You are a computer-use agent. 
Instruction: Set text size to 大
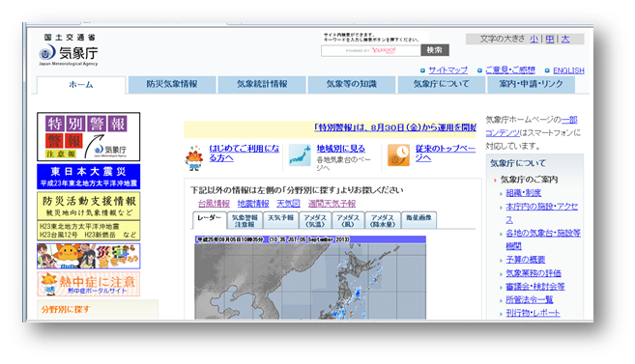click(x=565, y=39)
